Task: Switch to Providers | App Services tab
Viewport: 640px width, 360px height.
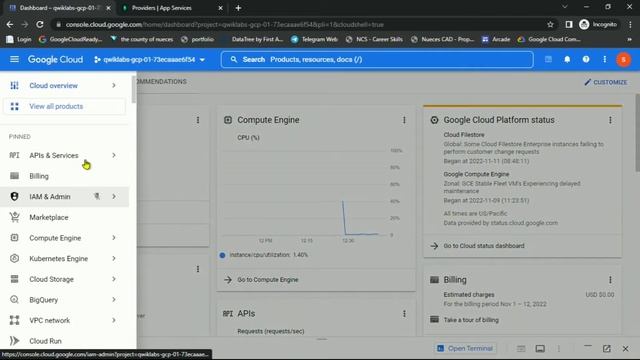Action: [171, 8]
